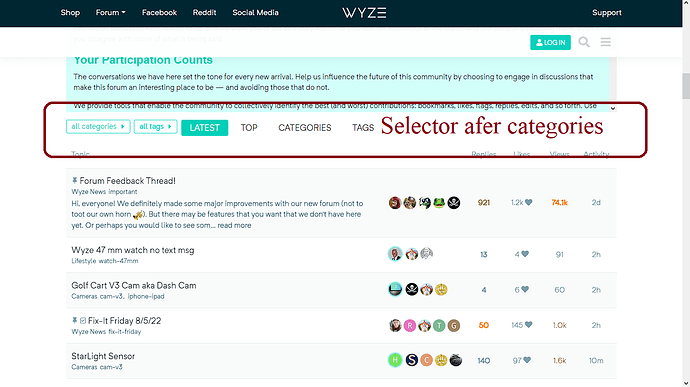This screenshot has width=690, height=387.
Task: Click the green H avatar in StarLight Sensor row
Action: click(395, 360)
